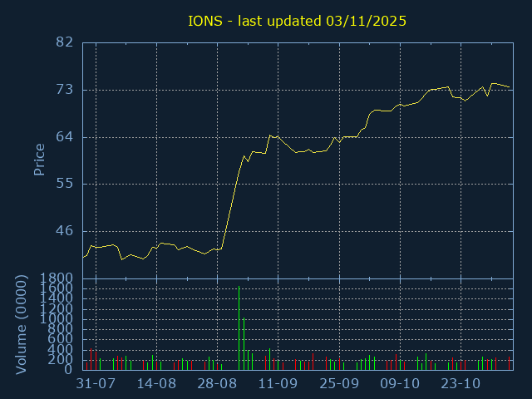Click the 64 price axis label
Screen dimensions: 532x399
[65, 136]
